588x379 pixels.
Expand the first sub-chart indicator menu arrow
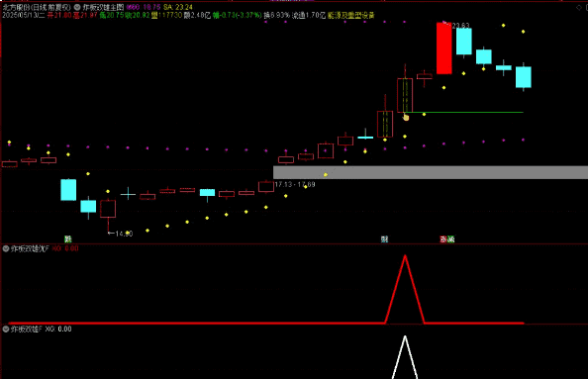click(x=6, y=248)
